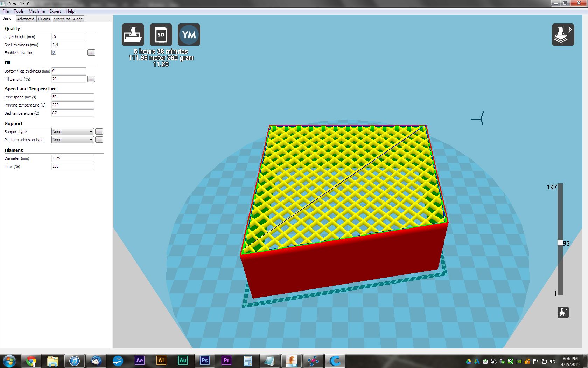The width and height of the screenshot is (588, 368).
Task: Open Fill Density ellipsis settings button
Action: 91,79
